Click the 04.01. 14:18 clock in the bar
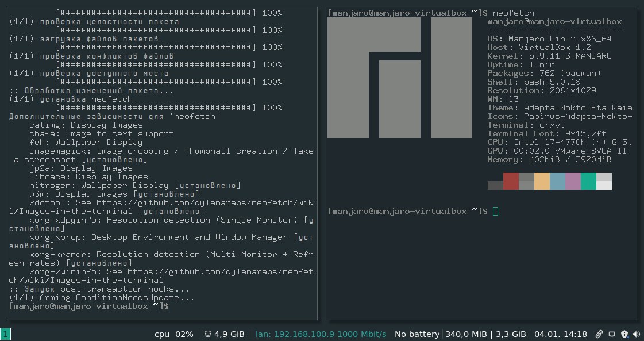Viewport: 644px width, 341px height. (561, 334)
